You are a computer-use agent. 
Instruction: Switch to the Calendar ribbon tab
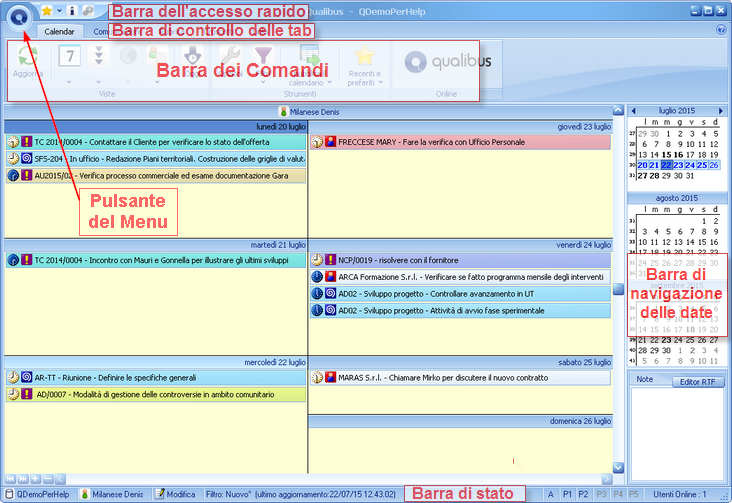59,32
